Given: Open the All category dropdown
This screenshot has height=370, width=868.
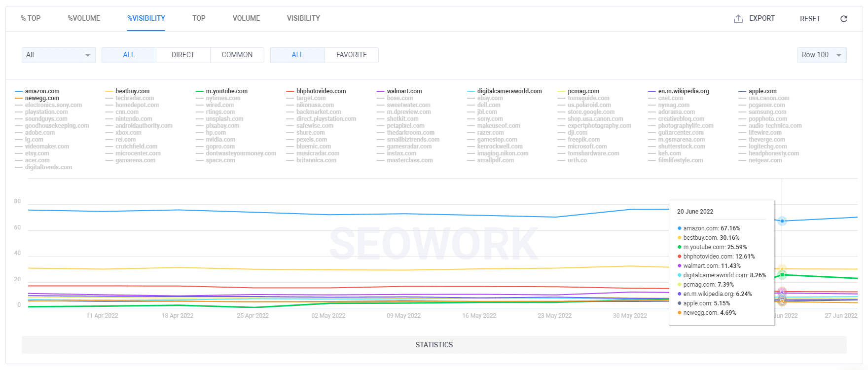Looking at the screenshot, I should pyautogui.click(x=58, y=55).
